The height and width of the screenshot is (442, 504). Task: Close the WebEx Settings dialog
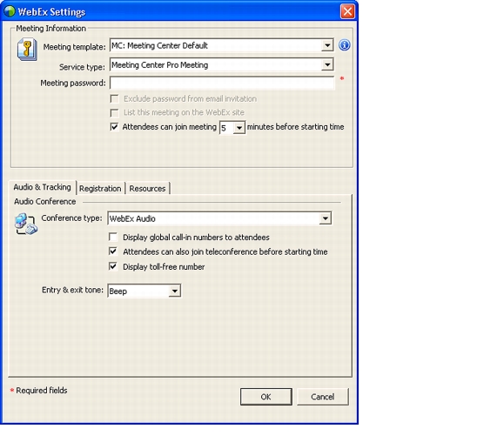coord(347,11)
